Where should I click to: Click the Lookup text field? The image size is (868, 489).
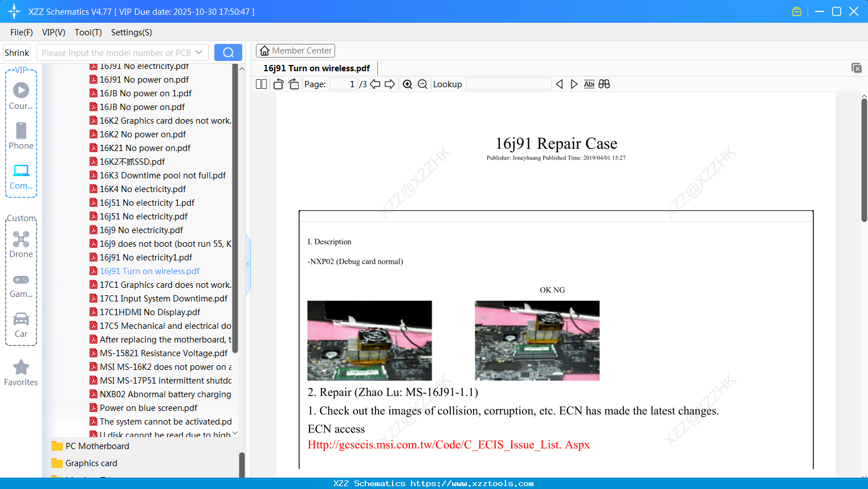tap(508, 84)
